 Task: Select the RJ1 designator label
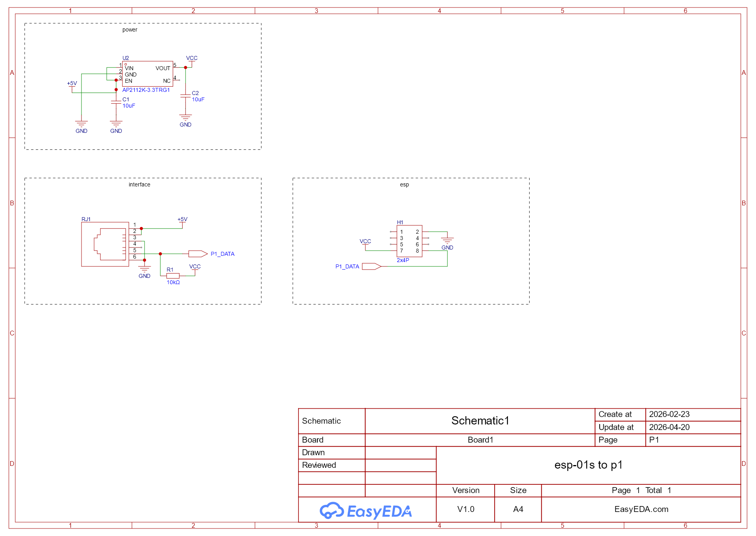click(86, 219)
